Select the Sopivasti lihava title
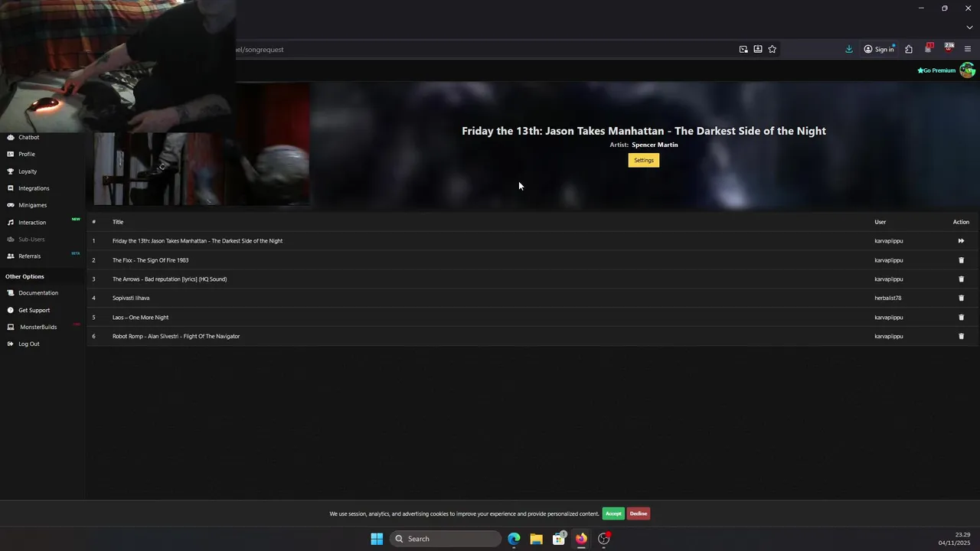980x551 pixels. pyautogui.click(x=131, y=298)
